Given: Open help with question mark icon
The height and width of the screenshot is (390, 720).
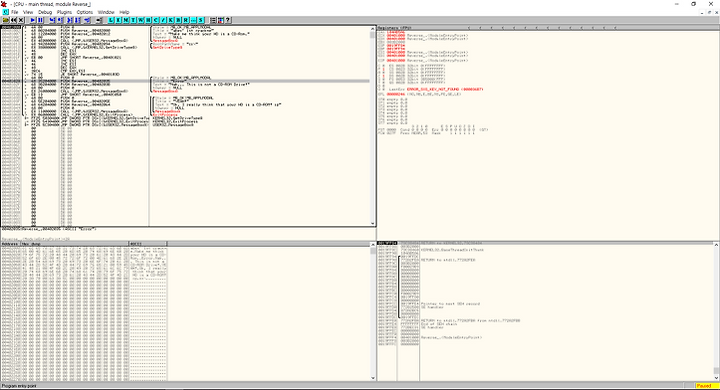Looking at the screenshot, I should pyautogui.click(x=228, y=20).
